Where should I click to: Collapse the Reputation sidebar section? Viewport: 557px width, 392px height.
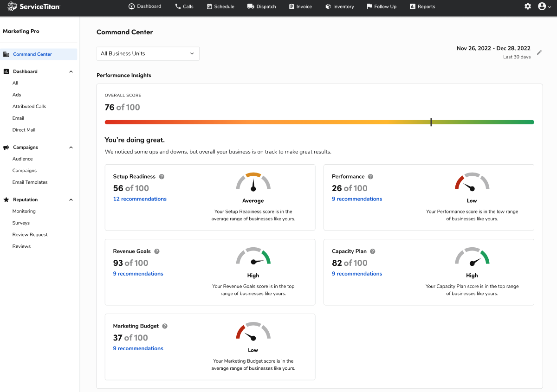71,200
